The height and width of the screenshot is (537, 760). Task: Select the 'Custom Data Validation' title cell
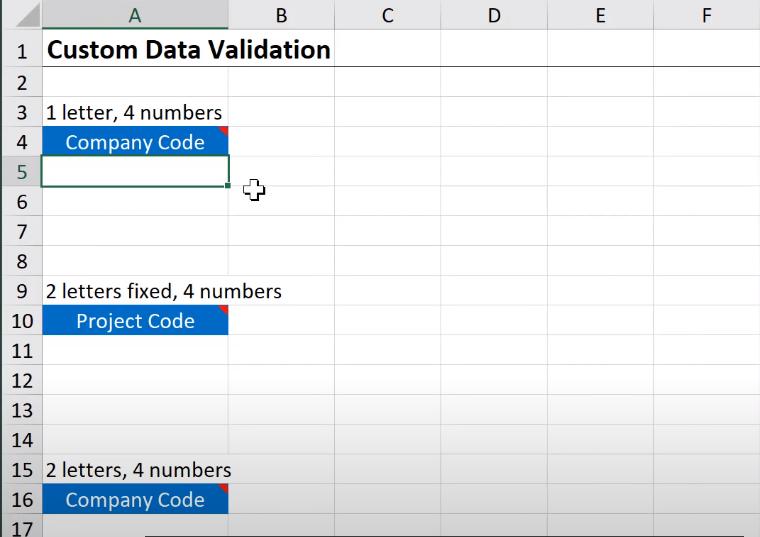coord(135,49)
